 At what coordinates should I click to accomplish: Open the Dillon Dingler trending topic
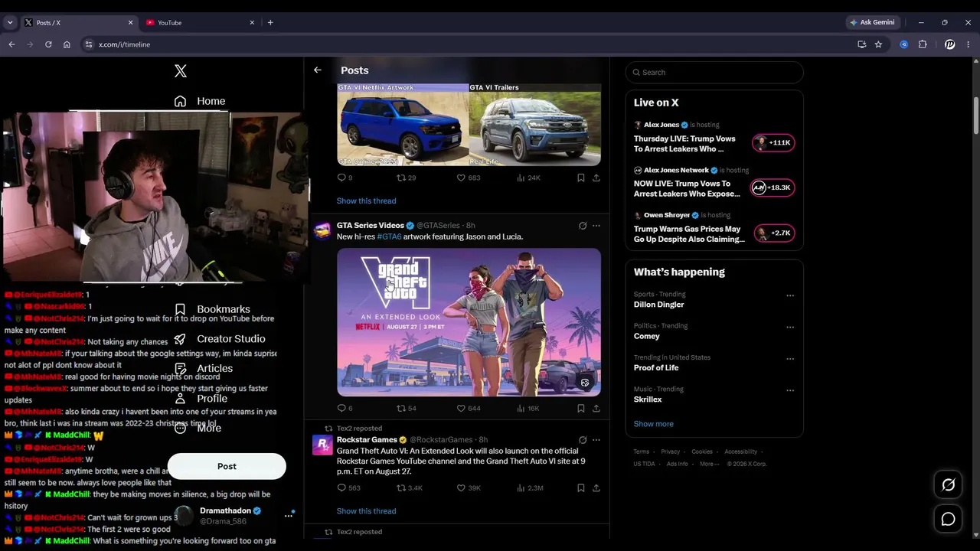714,300
